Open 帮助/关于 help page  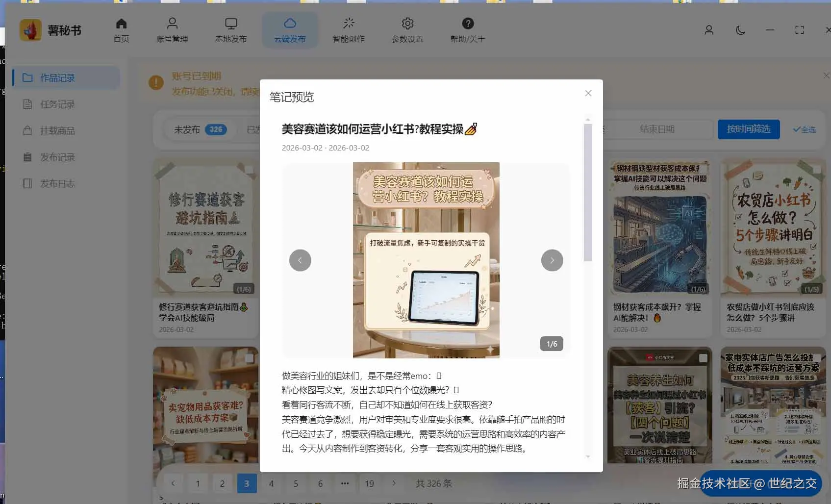tap(467, 29)
